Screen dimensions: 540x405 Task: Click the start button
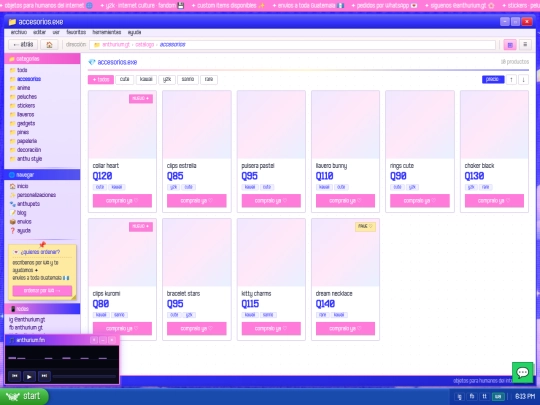point(23,396)
